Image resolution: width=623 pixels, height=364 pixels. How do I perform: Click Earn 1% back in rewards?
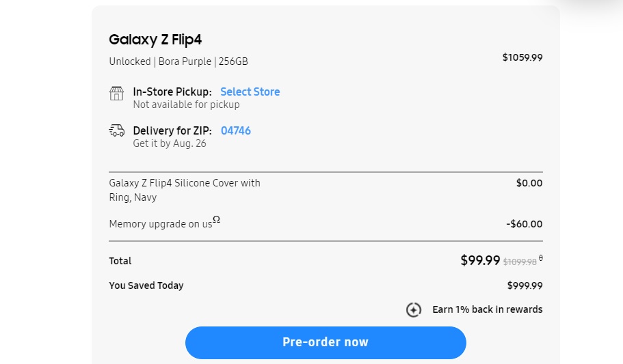point(488,309)
